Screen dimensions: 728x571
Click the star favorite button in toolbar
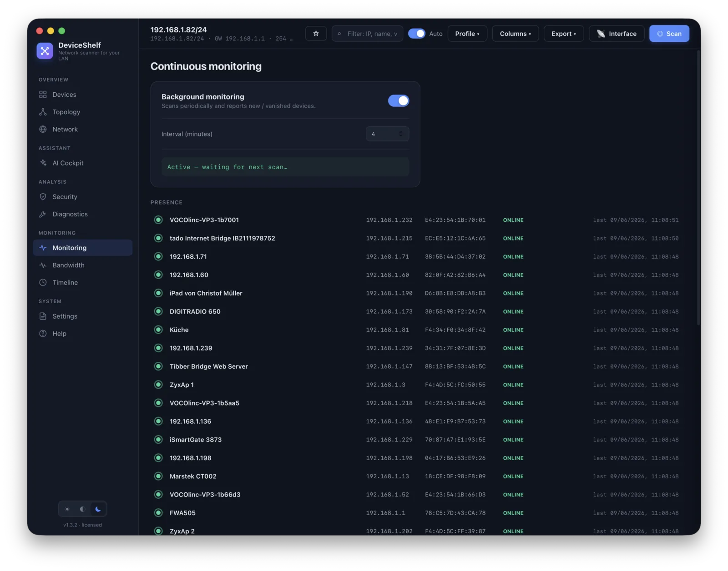click(x=316, y=34)
